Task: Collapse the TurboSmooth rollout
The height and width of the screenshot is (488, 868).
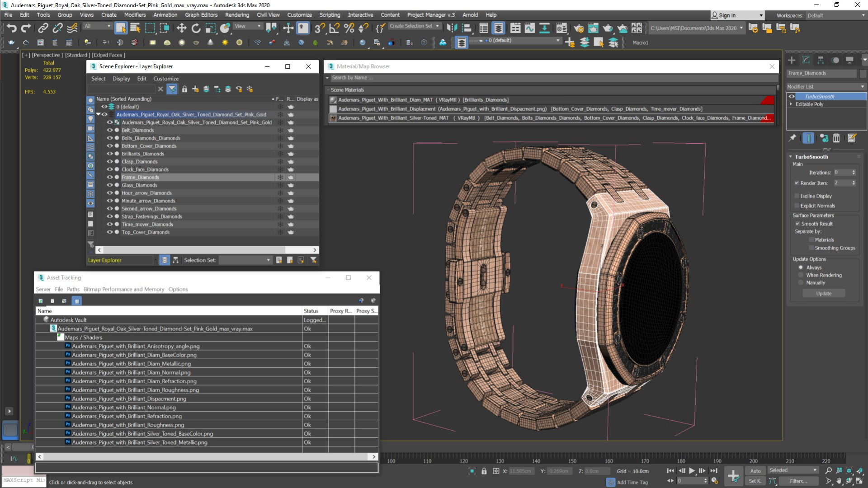Action: tap(791, 157)
